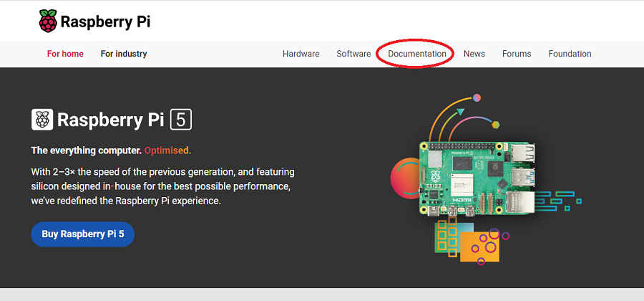The height and width of the screenshot is (301, 644).
Task: Click the white raspberry icon beside the heading
Action: (x=42, y=119)
